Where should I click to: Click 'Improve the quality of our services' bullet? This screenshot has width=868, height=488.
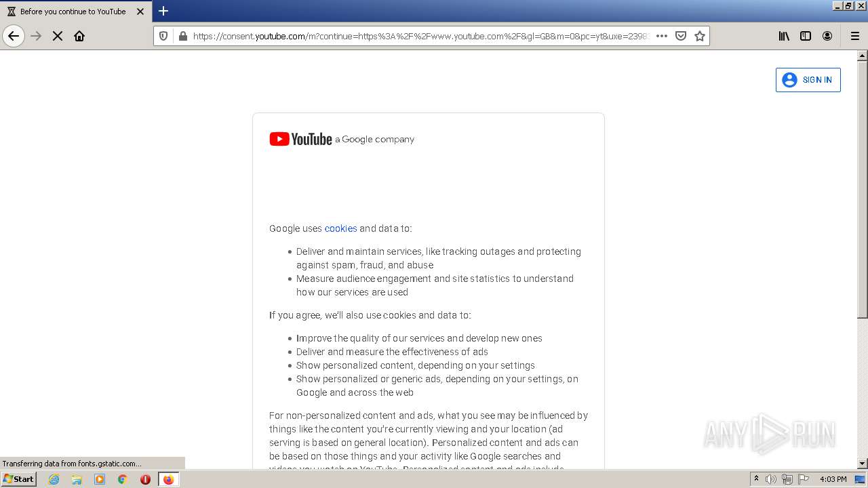tap(419, 338)
